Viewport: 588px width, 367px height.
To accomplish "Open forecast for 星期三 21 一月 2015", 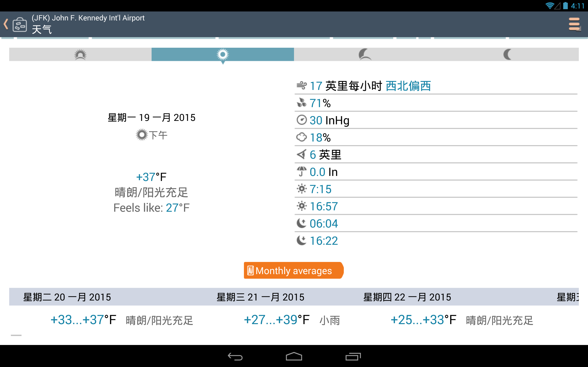I will point(260,297).
